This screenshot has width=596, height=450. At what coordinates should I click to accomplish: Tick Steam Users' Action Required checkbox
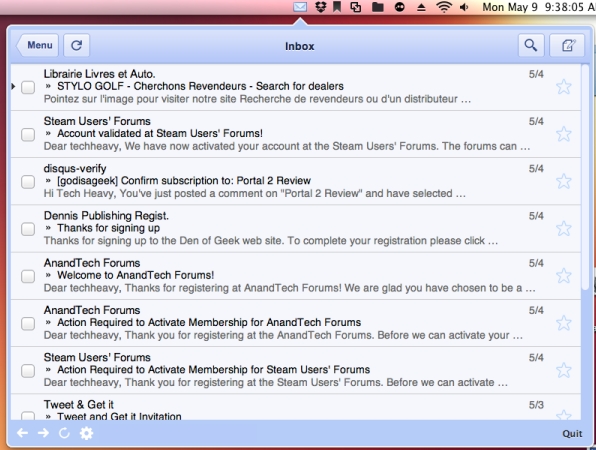[x=28, y=370]
